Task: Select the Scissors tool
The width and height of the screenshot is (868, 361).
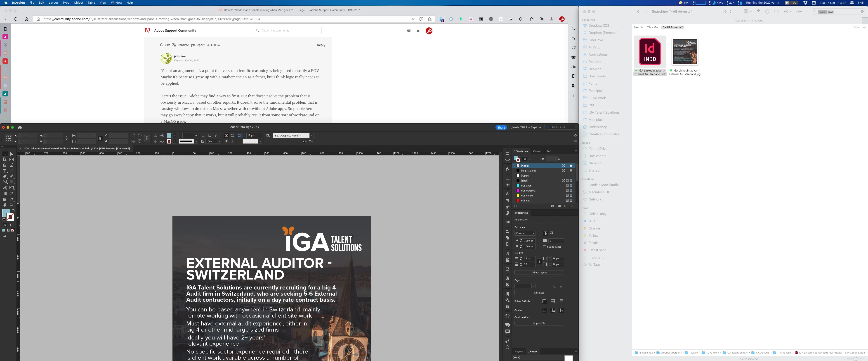Action: [5, 188]
